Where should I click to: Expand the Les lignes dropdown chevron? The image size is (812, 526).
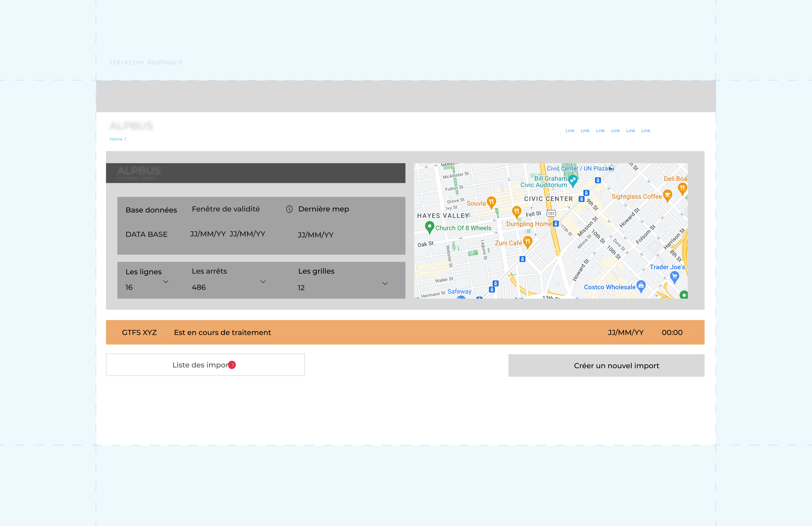point(166,282)
